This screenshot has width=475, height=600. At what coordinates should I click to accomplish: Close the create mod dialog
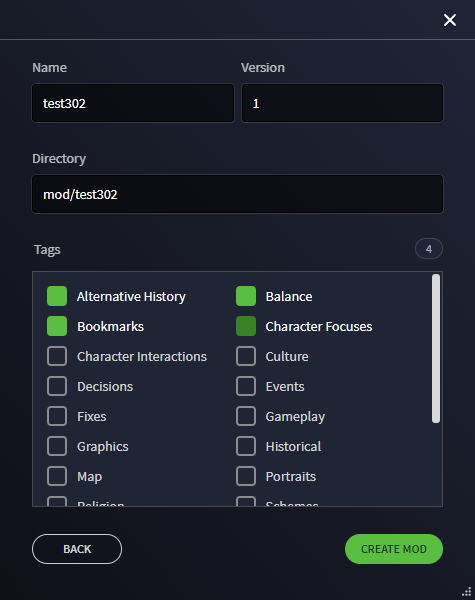click(x=450, y=20)
